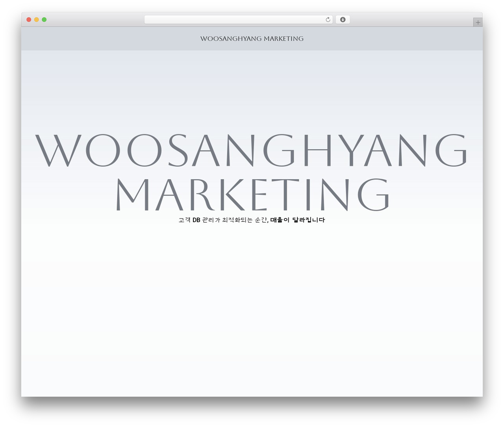Focus the browser address bar

click(x=238, y=20)
